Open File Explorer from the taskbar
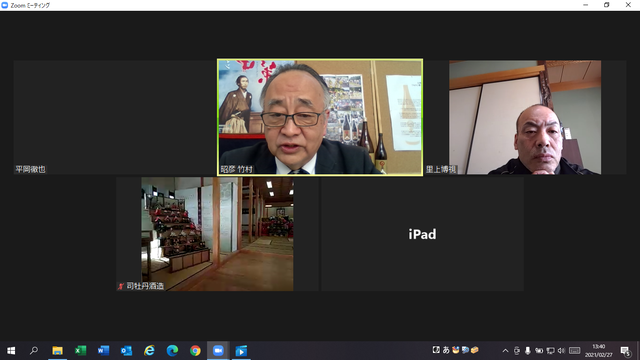The height and width of the screenshot is (360, 640). 57,351
